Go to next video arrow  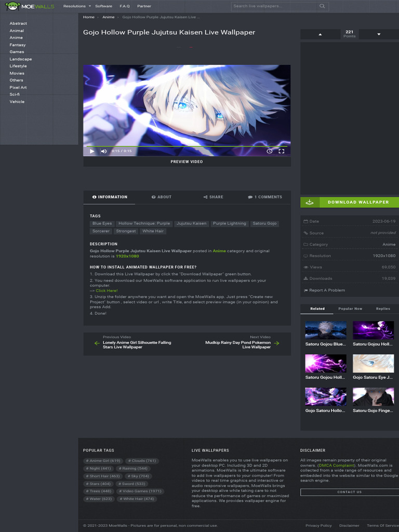coord(276,343)
